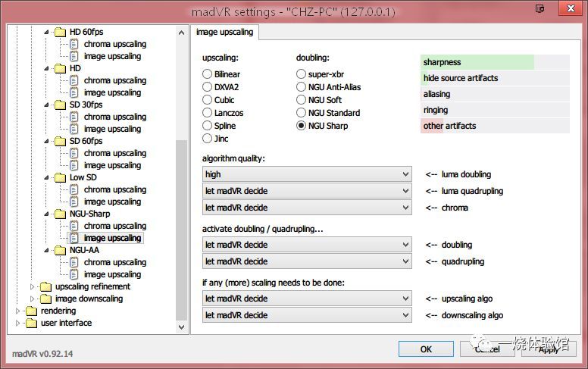
Task: Click image upscaling page icon under HD 60fps
Action: 73,56
